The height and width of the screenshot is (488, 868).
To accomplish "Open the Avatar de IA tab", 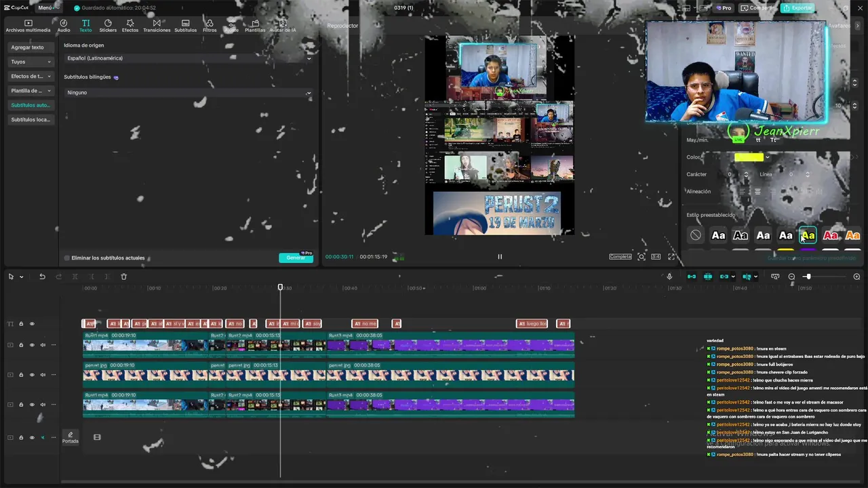I will (283, 26).
